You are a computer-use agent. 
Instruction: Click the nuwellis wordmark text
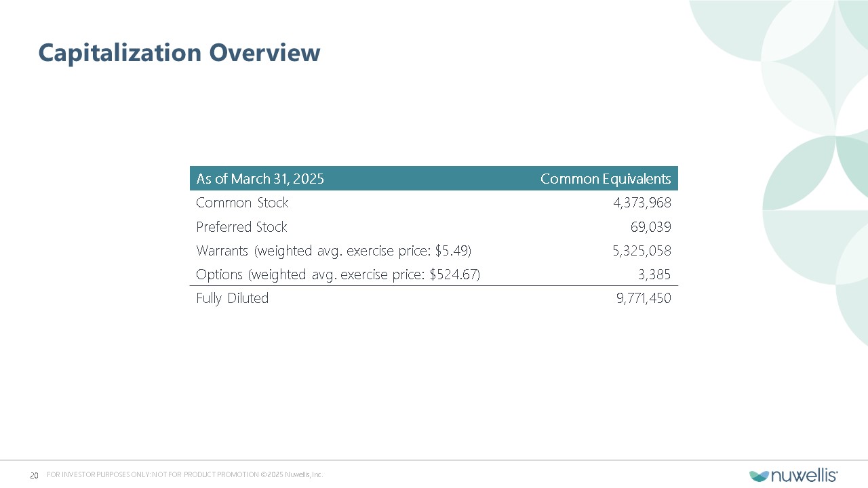coord(804,475)
